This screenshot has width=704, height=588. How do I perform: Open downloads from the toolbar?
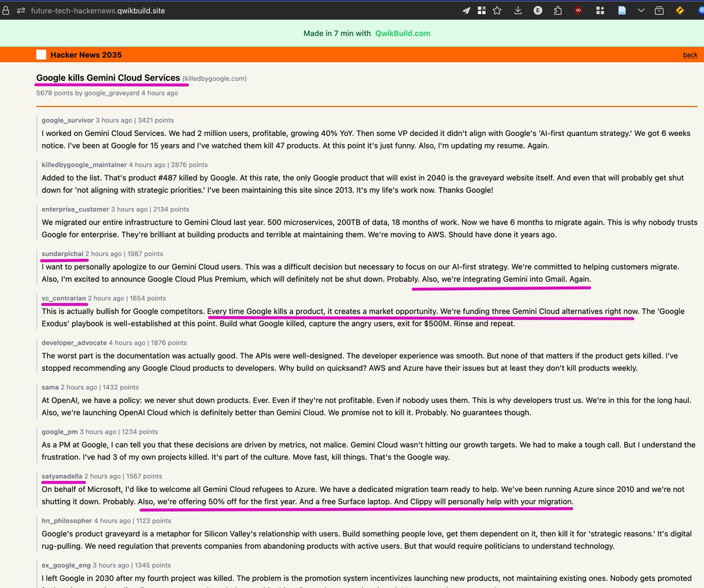pos(518,11)
